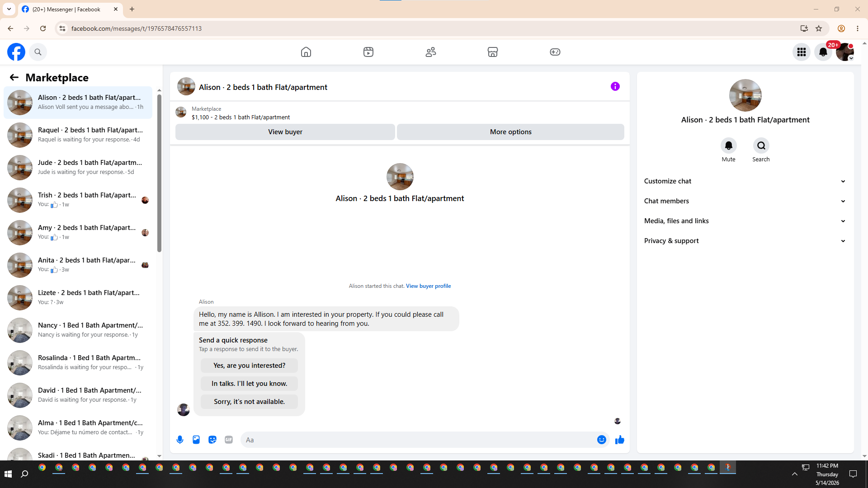Expand Media, files and links section
This screenshot has width=868, height=488.
click(x=745, y=221)
